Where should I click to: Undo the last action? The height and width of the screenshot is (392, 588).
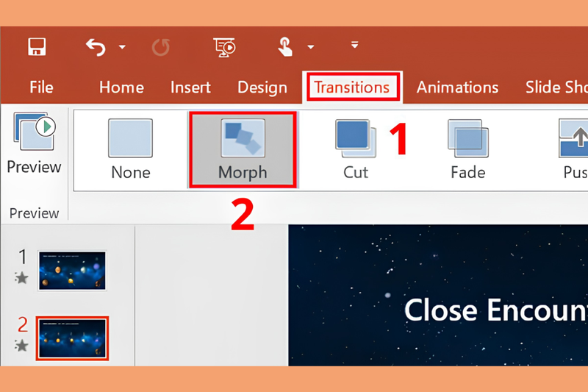click(96, 47)
